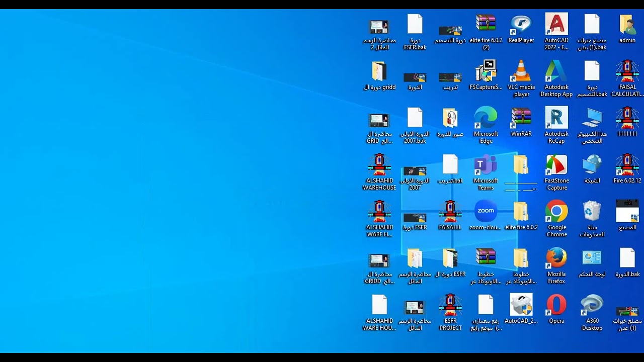Screen dimensions: 644x362
Task: Click the محاضرة الرسم المائل 2 video icon
Action: click(x=379, y=35)
